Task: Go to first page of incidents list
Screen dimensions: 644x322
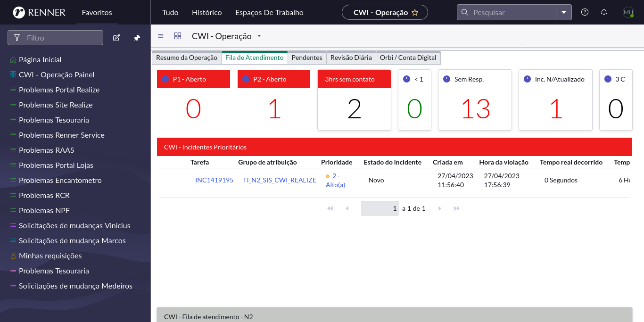Action: coord(330,208)
